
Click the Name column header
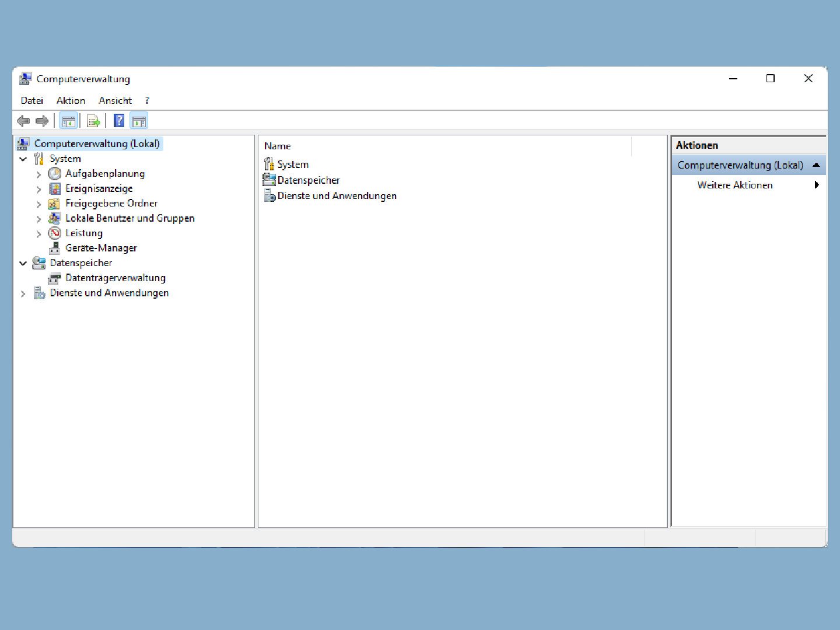278,146
